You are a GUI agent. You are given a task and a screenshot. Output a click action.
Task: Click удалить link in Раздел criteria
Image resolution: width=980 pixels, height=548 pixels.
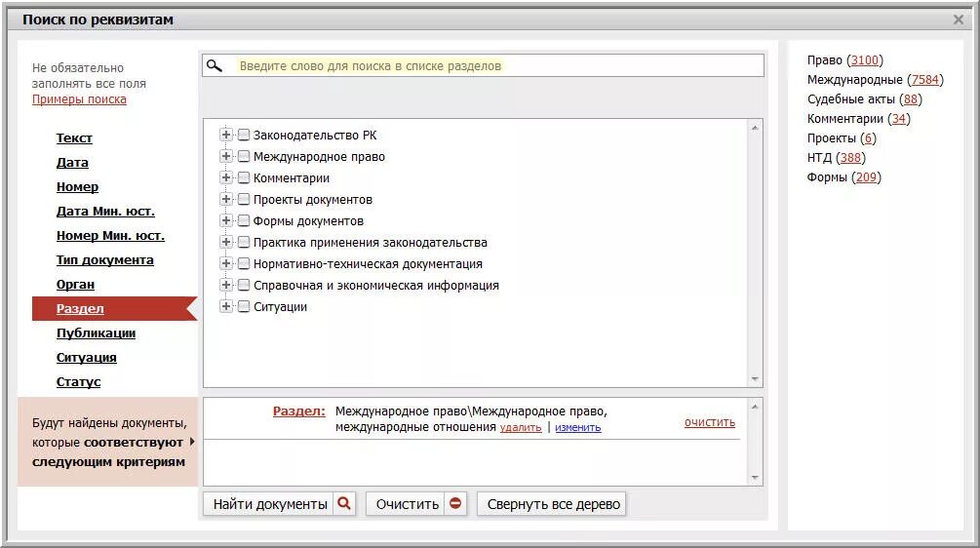pyautogui.click(x=521, y=427)
